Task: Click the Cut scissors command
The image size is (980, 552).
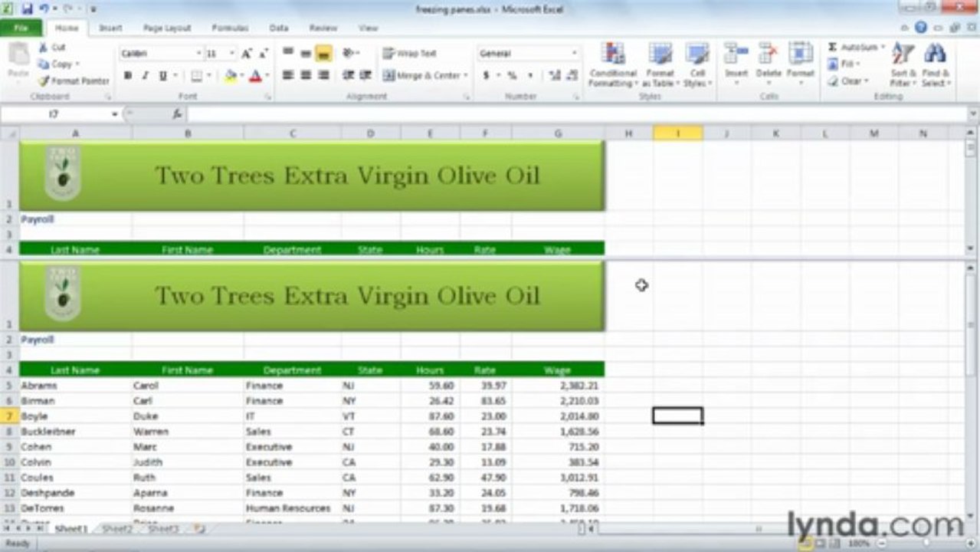Action: tap(52, 48)
